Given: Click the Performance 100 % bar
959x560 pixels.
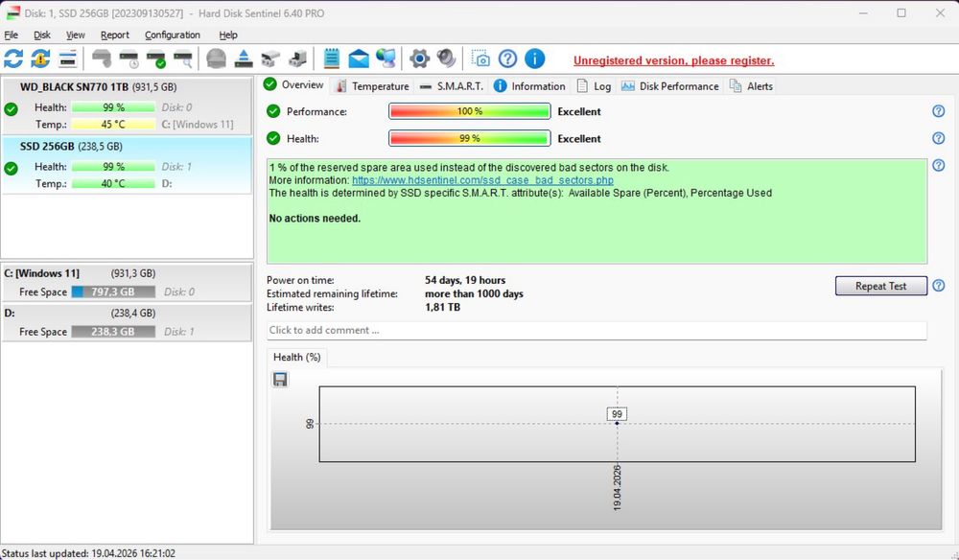Looking at the screenshot, I should [x=470, y=111].
